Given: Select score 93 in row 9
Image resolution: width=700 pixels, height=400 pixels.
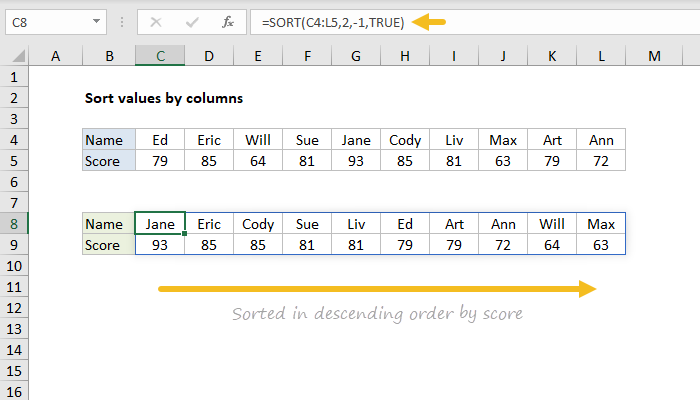Looking at the screenshot, I should (160, 245).
